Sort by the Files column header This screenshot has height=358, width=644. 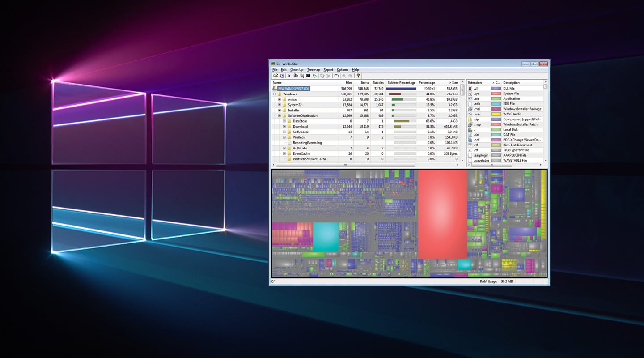coord(346,83)
